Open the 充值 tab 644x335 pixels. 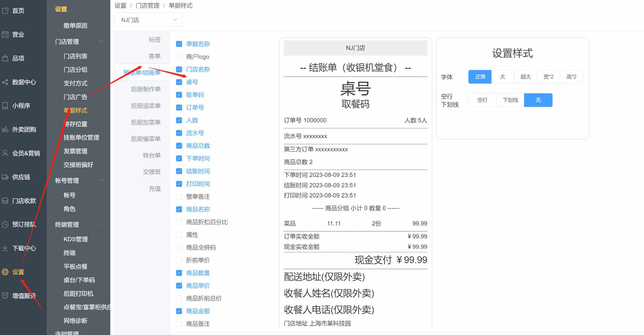tap(154, 188)
